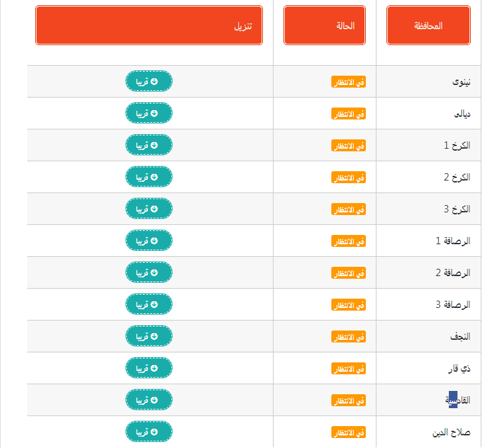Click the highlighted القادسية governorate name

(457, 400)
